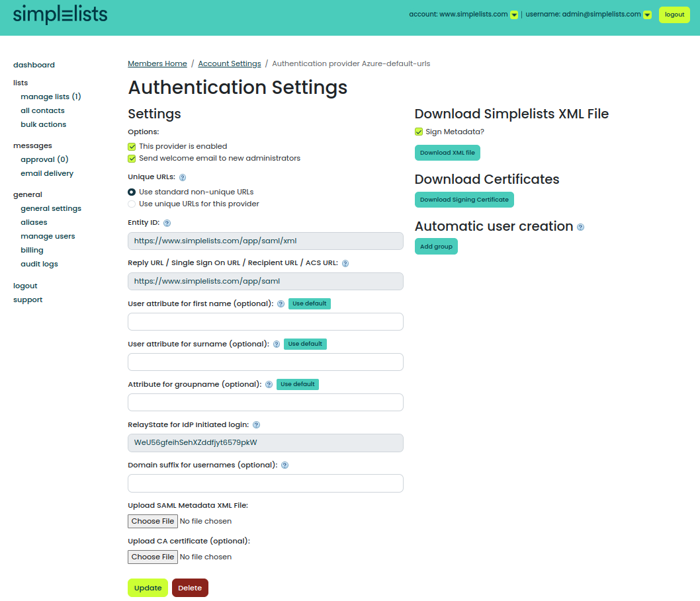Click help icon next to Unique URLs
This screenshot has height=601, width=700.
[x=183, y=177]
